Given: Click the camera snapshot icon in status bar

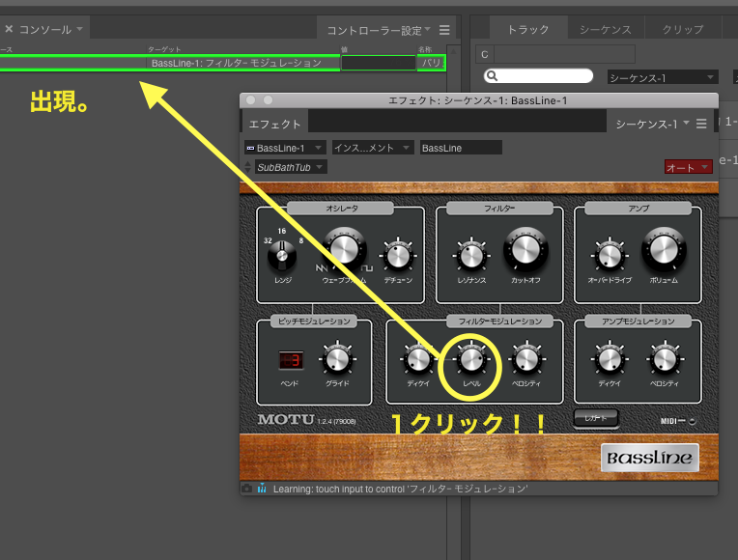Looking at the screenshot, I should 246,489.
